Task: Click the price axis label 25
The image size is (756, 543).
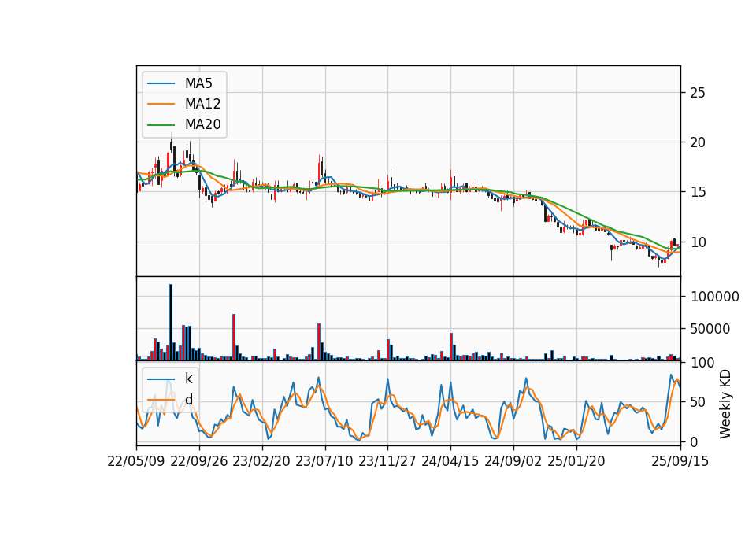Action: coord(697,93)
